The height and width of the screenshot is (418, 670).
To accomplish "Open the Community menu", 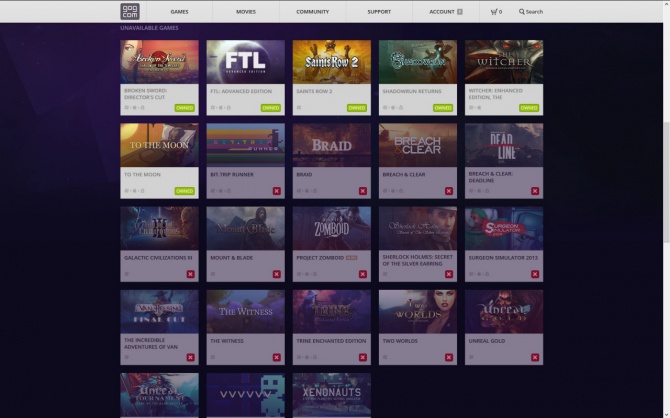I will coord(312,12).
